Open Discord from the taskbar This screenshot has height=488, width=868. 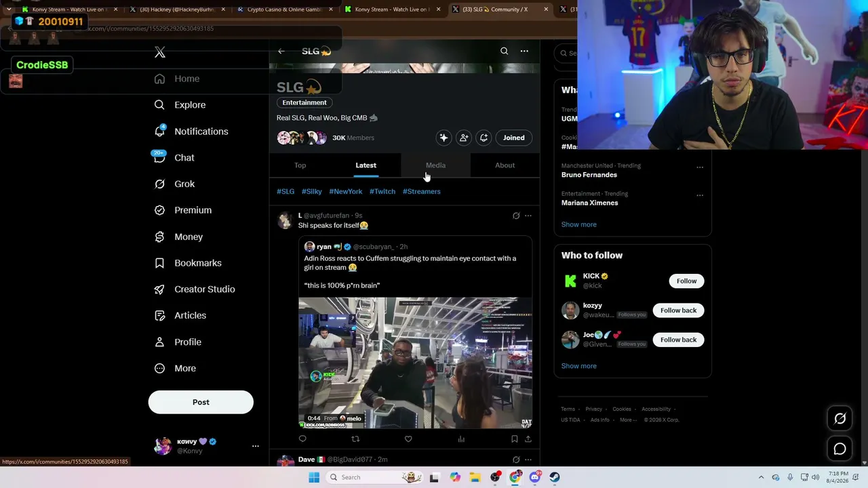[x=534, y=477]
